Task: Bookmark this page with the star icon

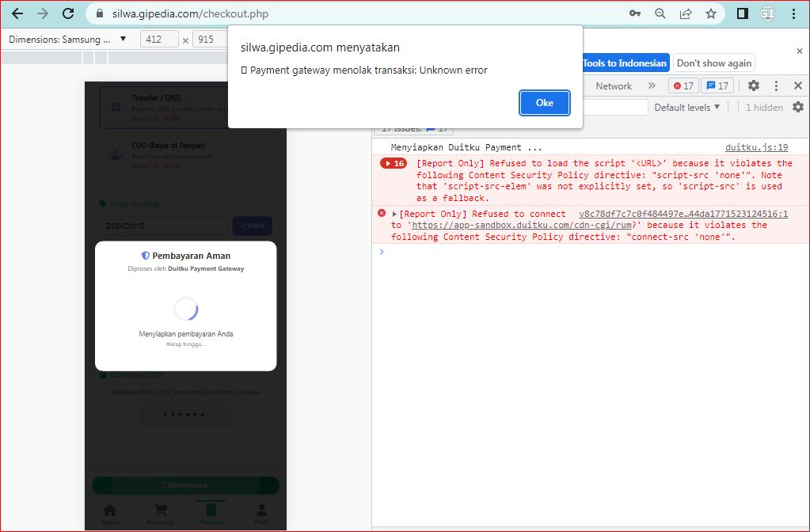Action: click(x=711, y=13)
